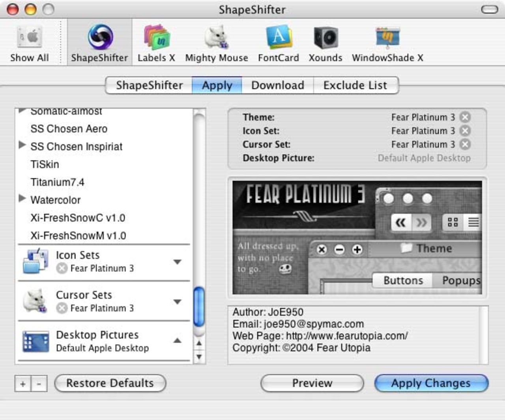Screen dimensions: 505x420
Task: Expand the Watercolor theme disclosure triangle
Action: pyautogui.click(x=22, y=198)
